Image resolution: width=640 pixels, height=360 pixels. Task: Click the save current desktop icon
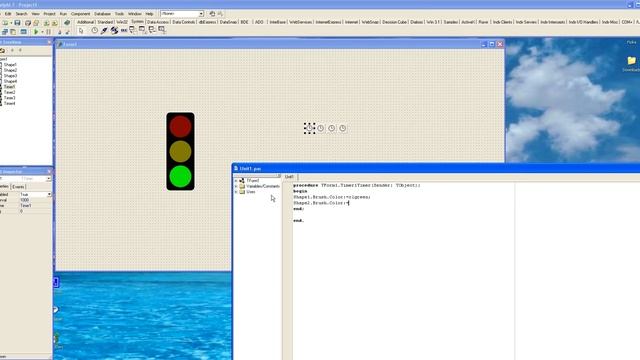pos(212,14)
